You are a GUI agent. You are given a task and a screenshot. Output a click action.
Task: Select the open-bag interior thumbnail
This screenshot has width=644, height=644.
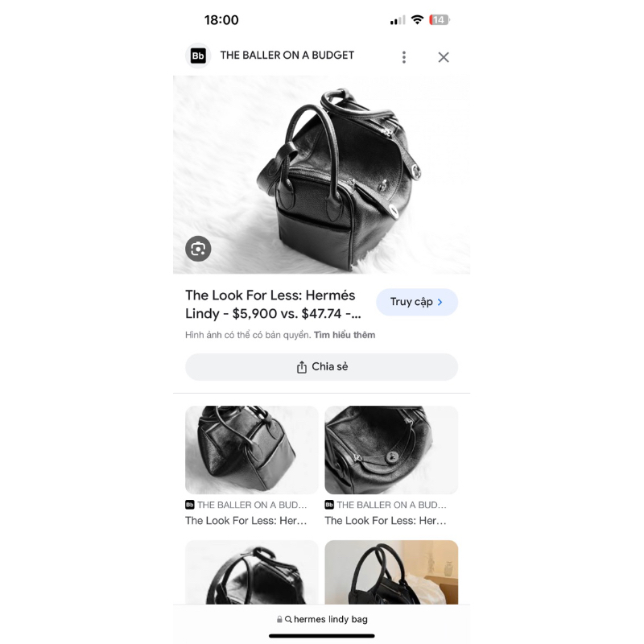point(391,450)
